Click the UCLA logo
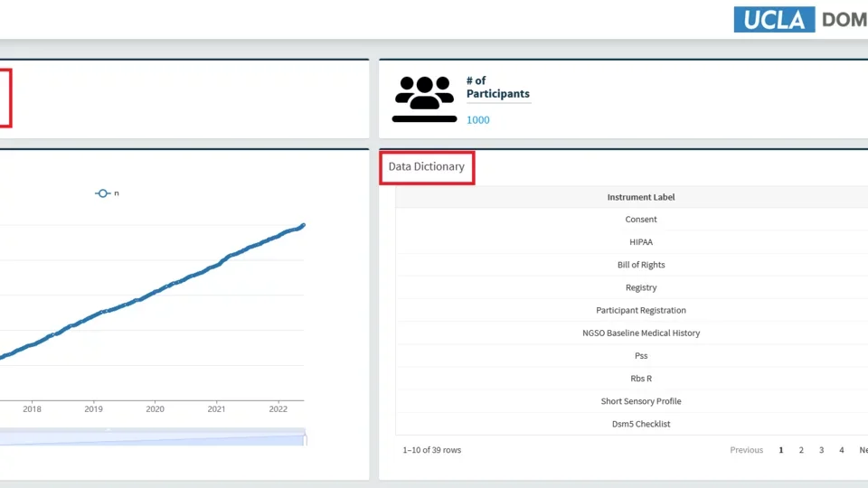This screenshot has height=488, width=868. (774, 19)
